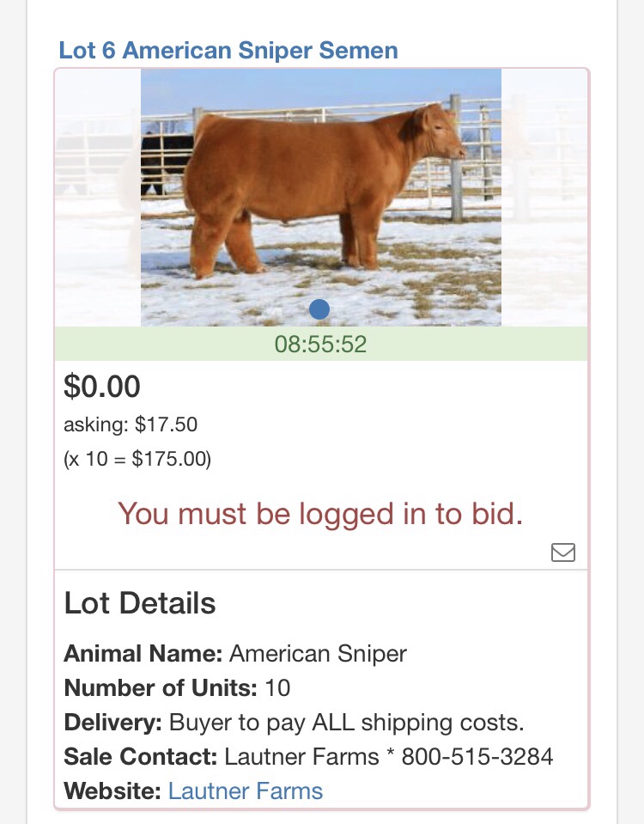644x824 pixels.
Task: Click the Sale Contact label
Action: tap(140, 757)
